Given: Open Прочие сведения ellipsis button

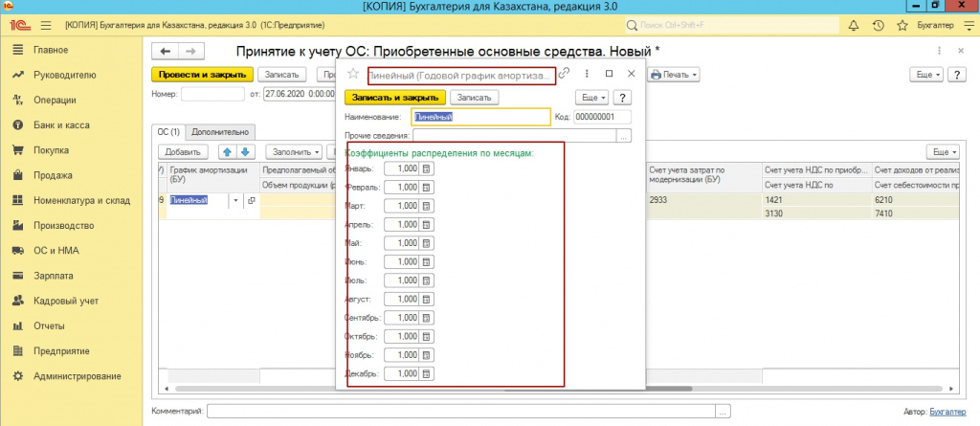Looking at the screenshot, I should click(624, 136).
